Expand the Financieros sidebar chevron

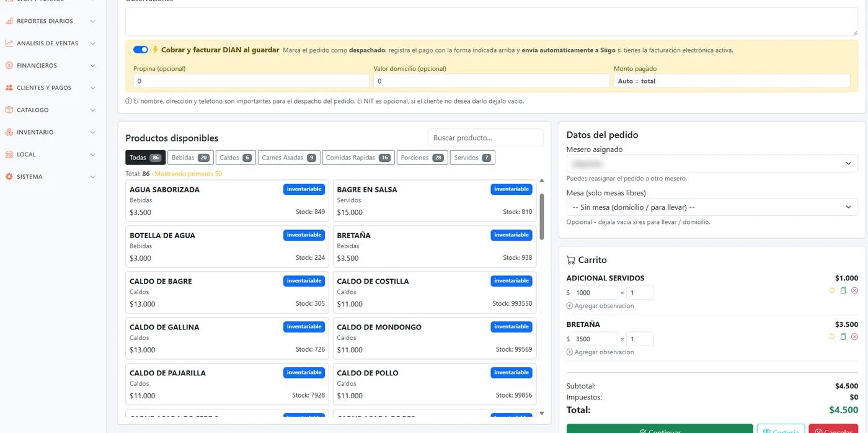[92, 65]
